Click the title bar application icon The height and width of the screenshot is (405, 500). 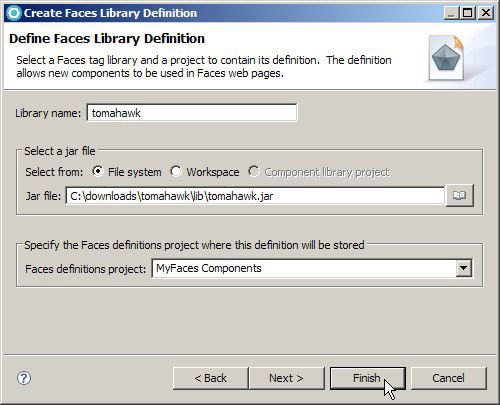14,13
